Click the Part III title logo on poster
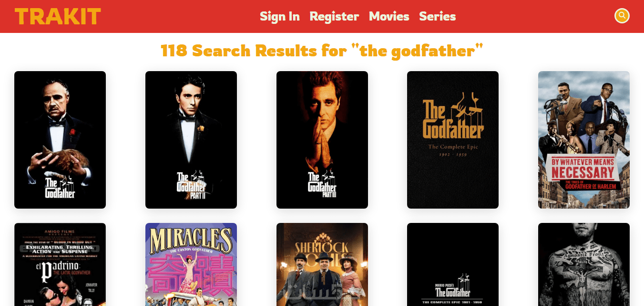The image size is (644, 306). click(322, 184)
